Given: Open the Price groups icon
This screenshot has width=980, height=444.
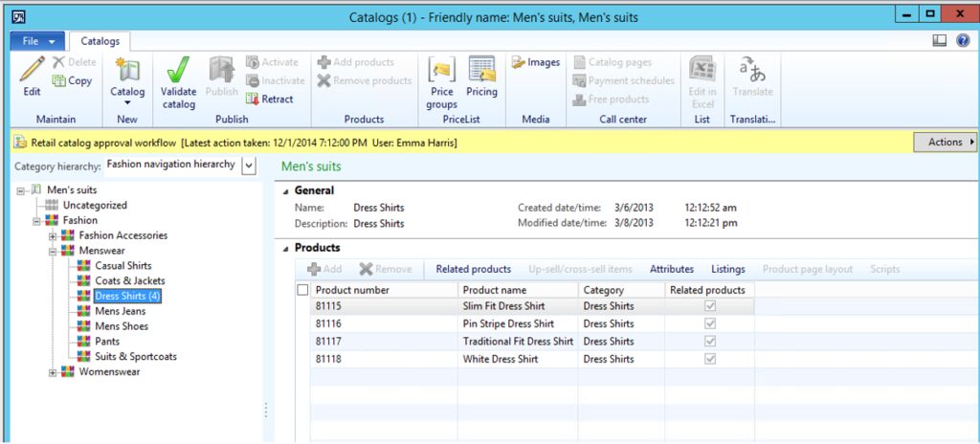Looking at the screenshot, I should 441,70.
